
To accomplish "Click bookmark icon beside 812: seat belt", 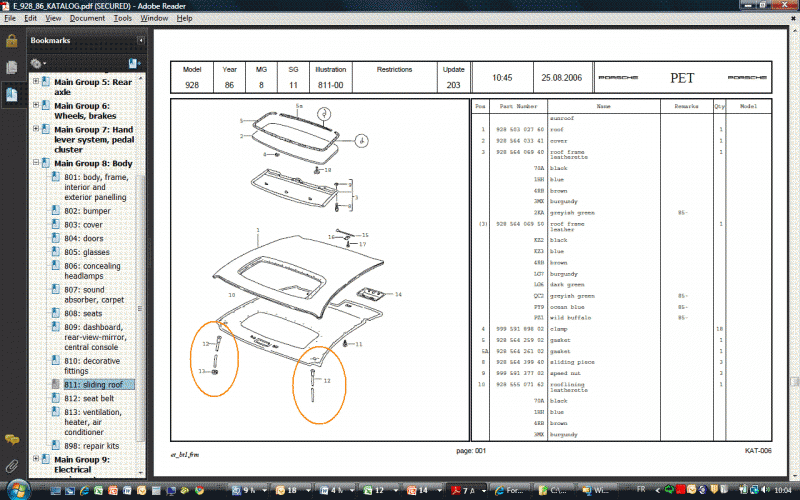I will point(56,398).
